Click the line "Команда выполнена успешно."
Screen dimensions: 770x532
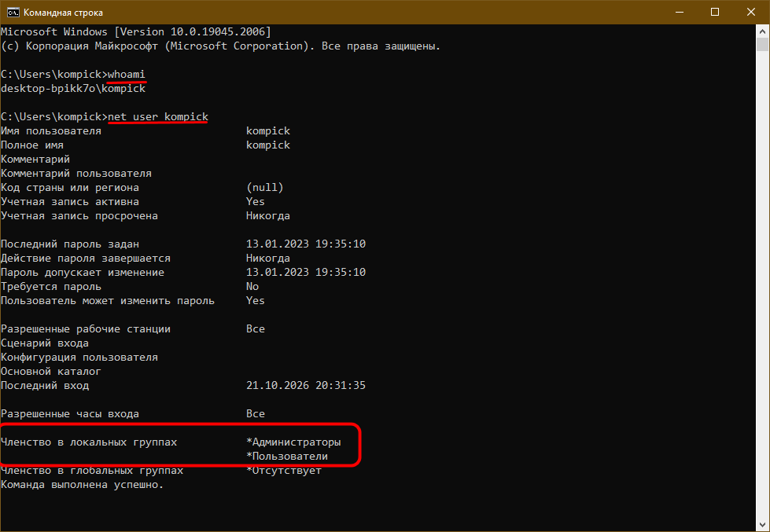pos(83,485)
